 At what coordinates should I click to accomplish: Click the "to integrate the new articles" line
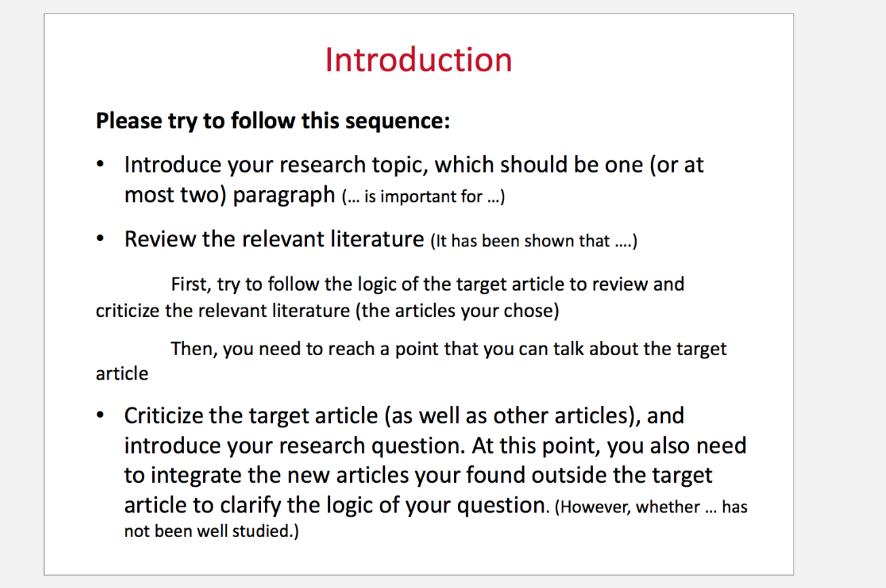[419, 475]
